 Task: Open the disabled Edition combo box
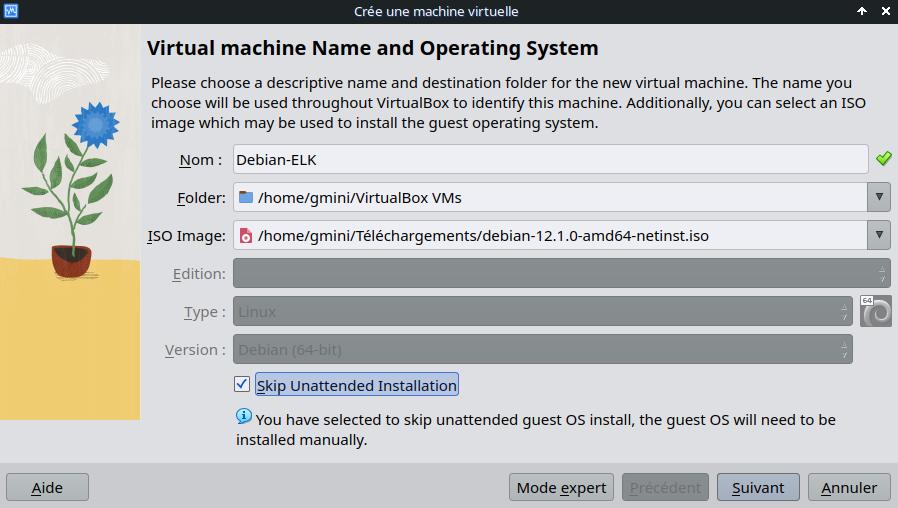tap(562, 273)
